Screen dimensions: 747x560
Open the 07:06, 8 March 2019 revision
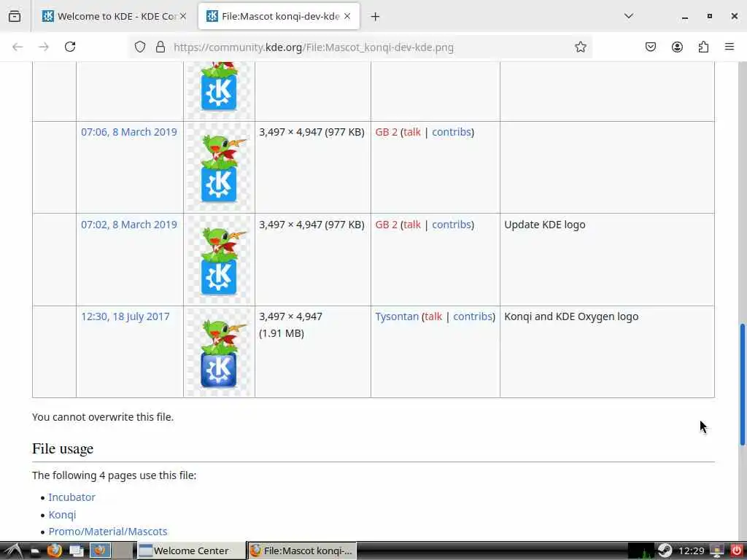coord(128,132)
